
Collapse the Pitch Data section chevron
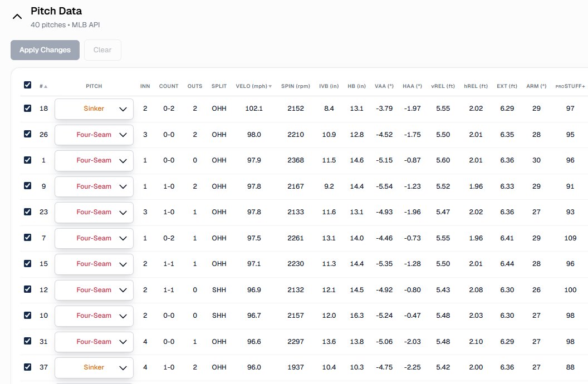pyautogui.click(x=17, y=17)
